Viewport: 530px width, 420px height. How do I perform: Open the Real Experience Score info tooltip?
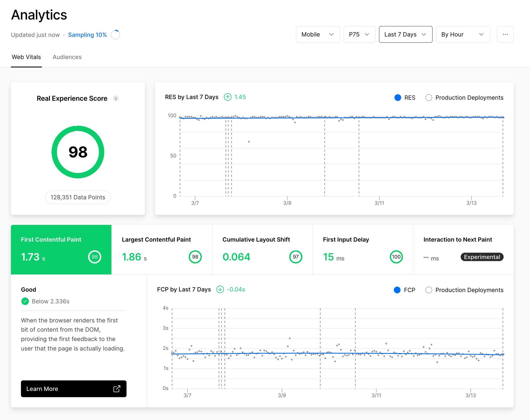[x=116, y=98]
